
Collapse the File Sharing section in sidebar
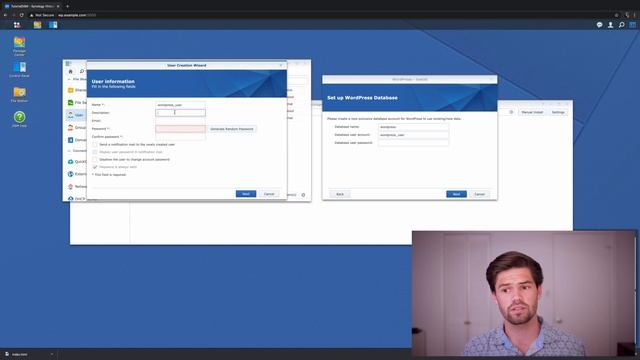[69, 79]
